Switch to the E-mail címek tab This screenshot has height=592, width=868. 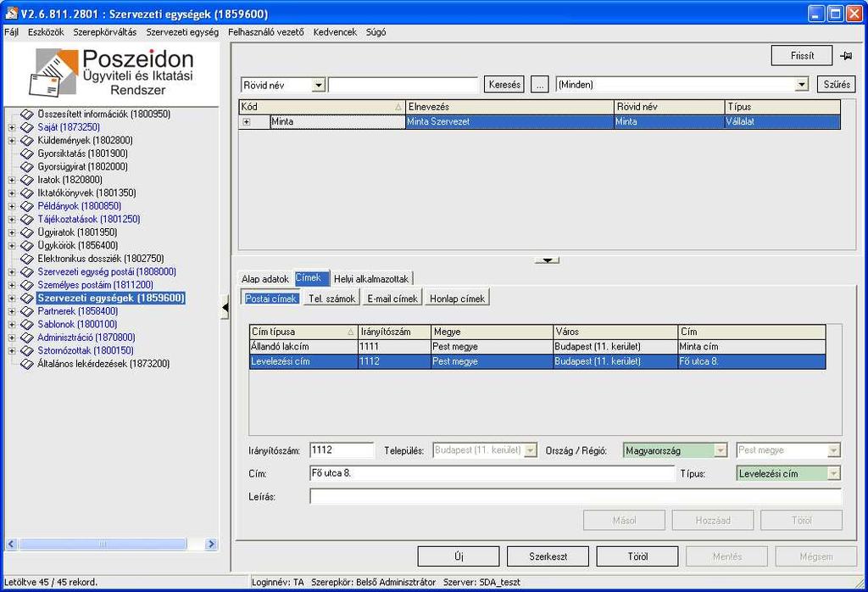pos(392,299)
